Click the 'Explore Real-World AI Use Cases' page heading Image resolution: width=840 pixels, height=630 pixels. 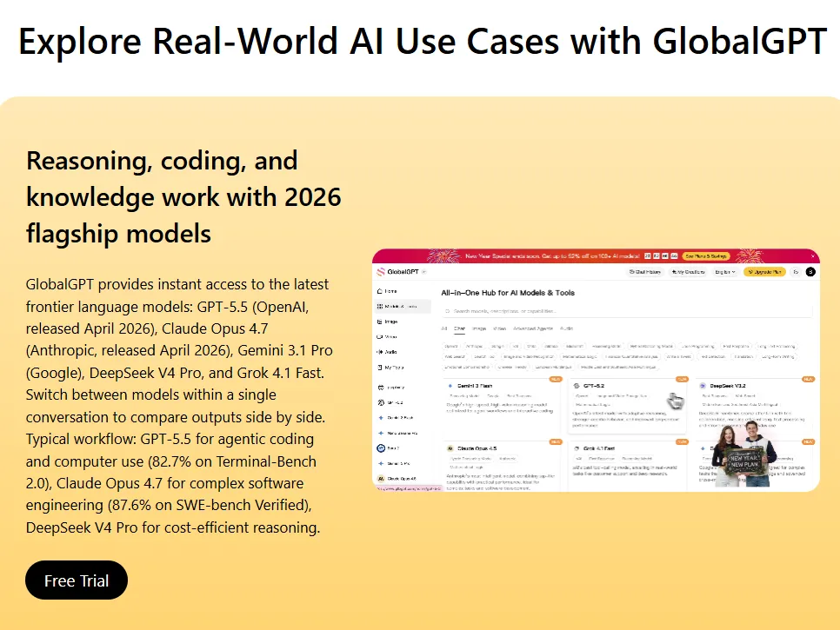pos(423,41)
